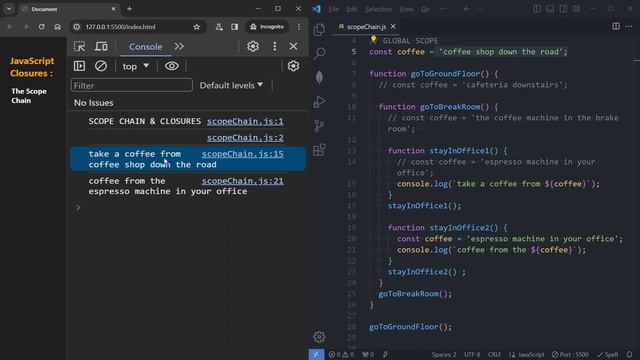Open the View menu

406,9
